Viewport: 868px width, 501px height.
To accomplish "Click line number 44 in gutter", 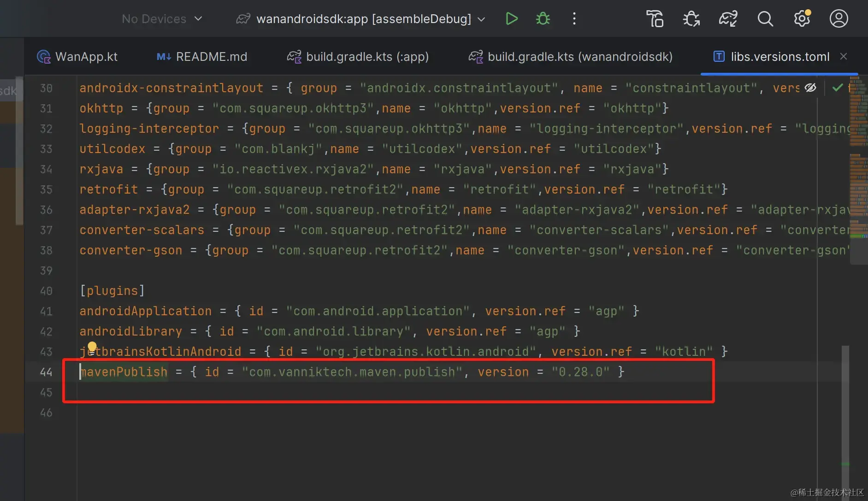I will click(x=46, y=372).
